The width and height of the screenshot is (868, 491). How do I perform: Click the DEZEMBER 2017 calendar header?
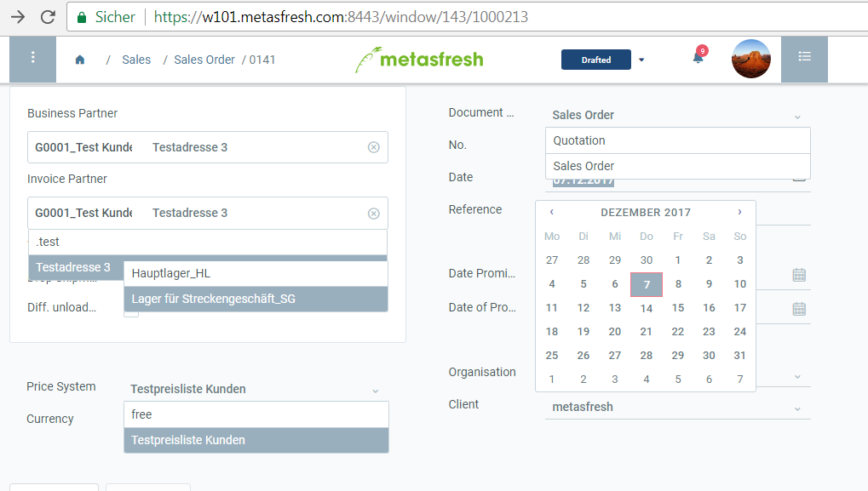[x=646, y=213]
